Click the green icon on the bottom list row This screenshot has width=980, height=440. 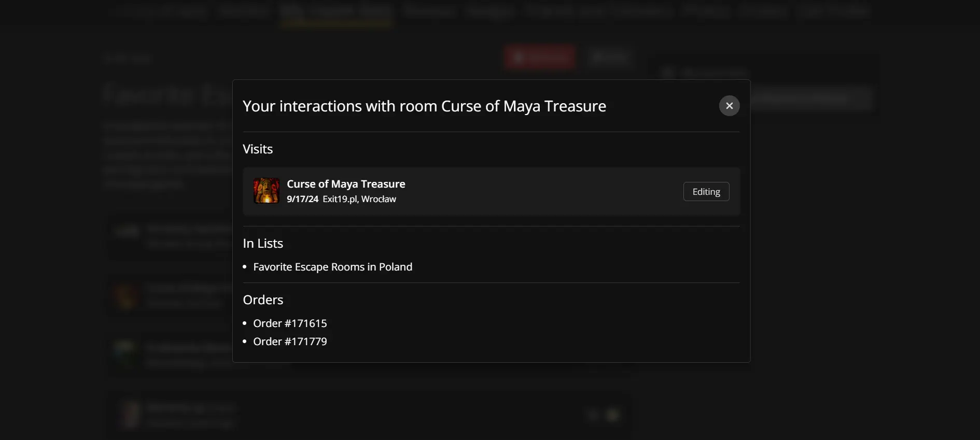coord(612,415)
